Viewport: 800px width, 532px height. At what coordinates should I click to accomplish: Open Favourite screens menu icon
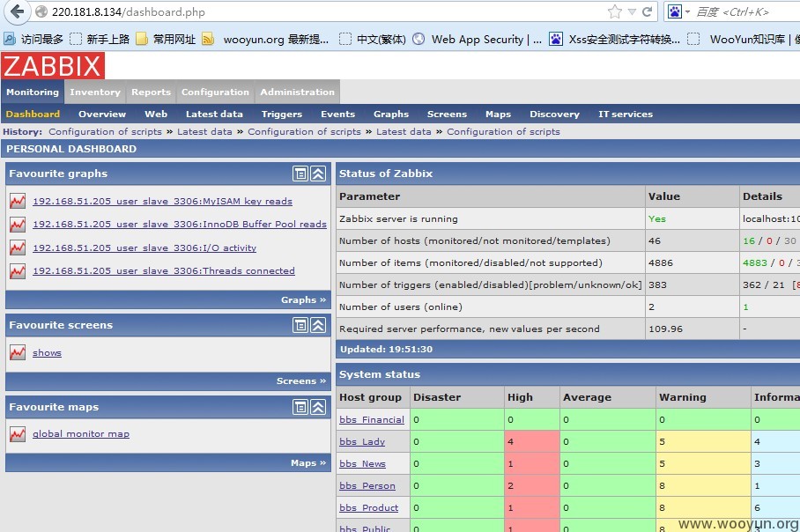[300, 325]
